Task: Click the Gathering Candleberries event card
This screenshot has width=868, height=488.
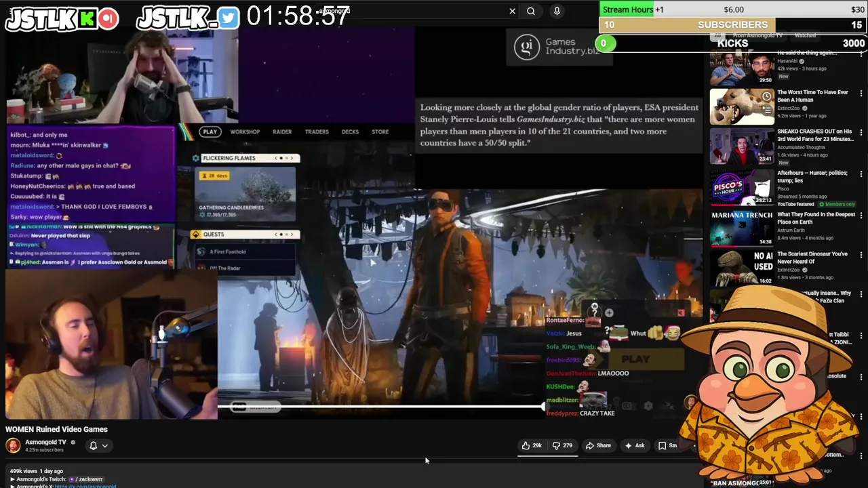Action: coord(245,194)
